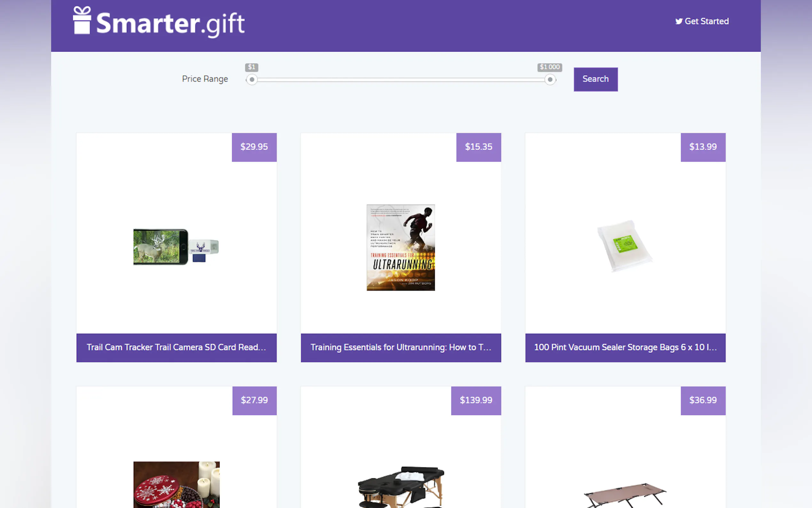Click the Twitter bird icon beside Get Started
The image size is (812, 508).
pos(679,21)
